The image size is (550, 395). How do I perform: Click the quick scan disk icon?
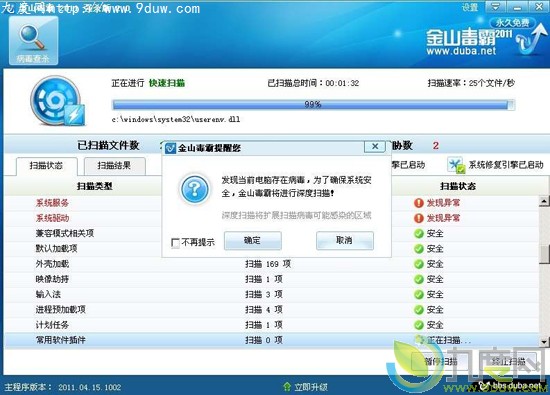click(x=57, y=101)
